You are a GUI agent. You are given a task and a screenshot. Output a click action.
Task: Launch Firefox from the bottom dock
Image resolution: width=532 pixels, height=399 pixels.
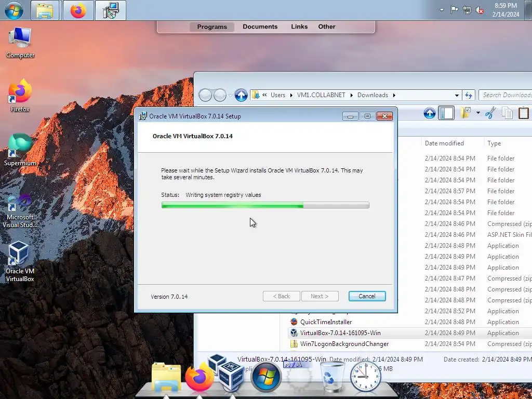tap(200, 377)
